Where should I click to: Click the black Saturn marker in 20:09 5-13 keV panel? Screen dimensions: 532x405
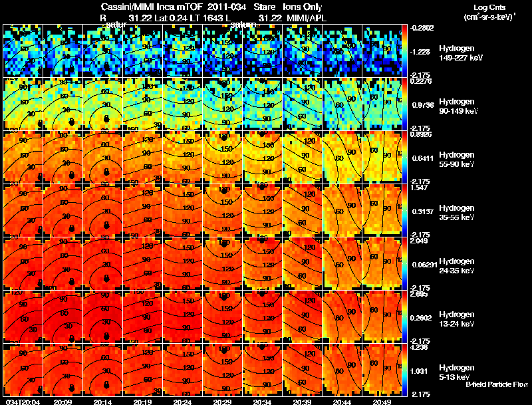coord(72,388)
